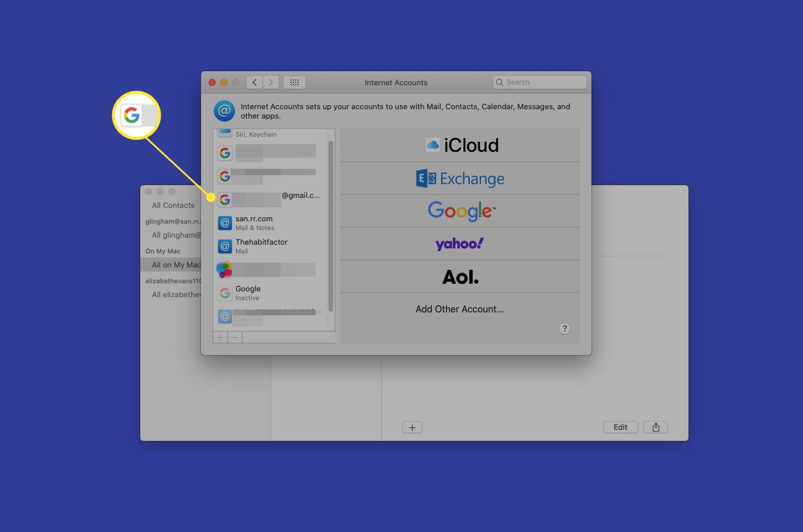Click the share icon in Contacts window
Image resolution: width=803 pixels, height=532 pixels.
[x=656, y=427]
